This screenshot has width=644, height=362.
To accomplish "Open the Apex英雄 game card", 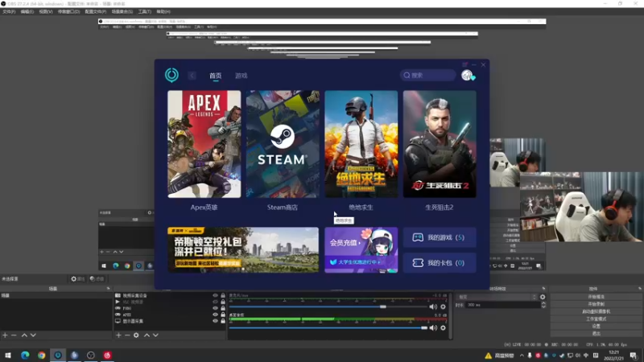I will pos(204,144).
